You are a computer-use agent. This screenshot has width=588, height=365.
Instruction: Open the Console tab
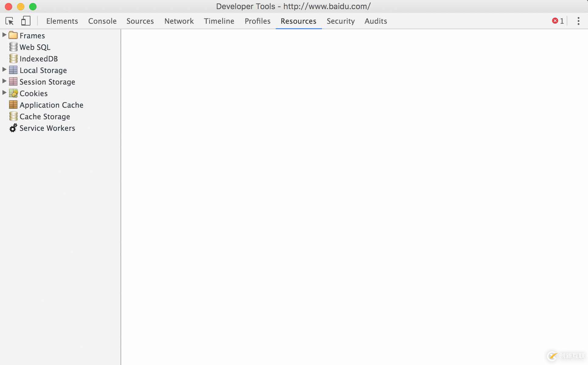(x=102, y=21)
